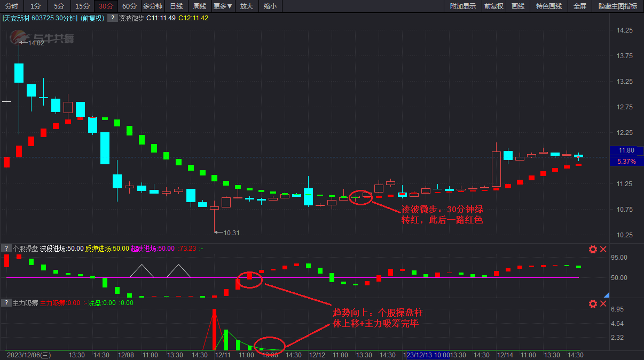The image size is (644, 360).
Task: Select the 1分 period tab
Action: 35,6
